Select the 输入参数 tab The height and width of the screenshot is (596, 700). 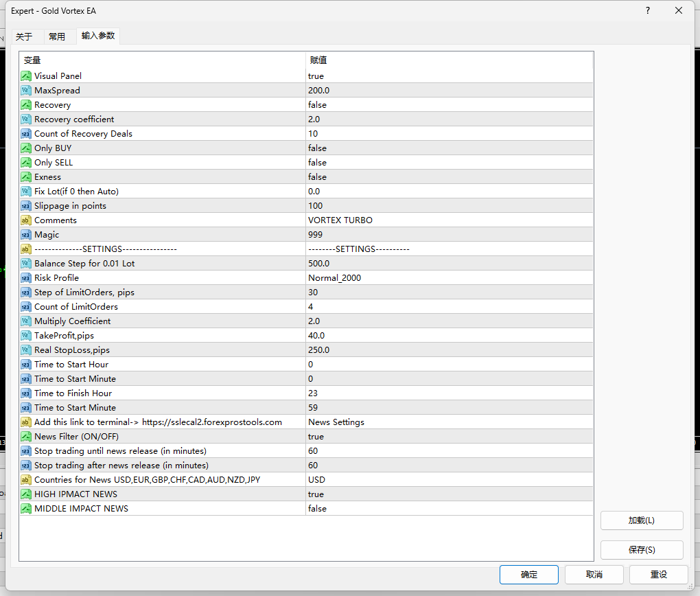(98, 35)
